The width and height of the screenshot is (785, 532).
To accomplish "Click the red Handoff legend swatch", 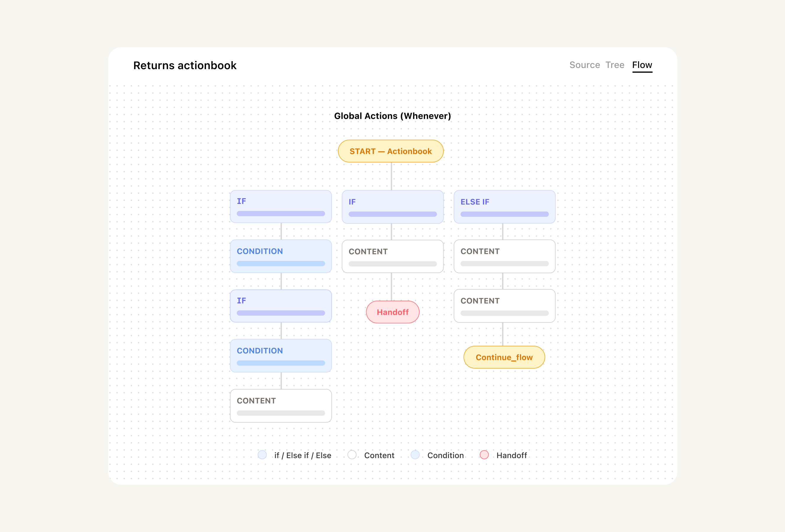I will click(x=484, y=455).
